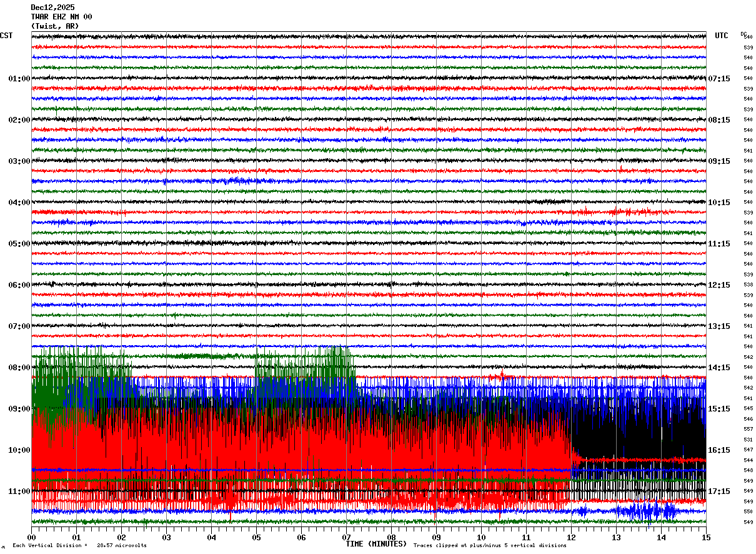Screen dimensions: 756x554
Task: Select the 03:00 CST row label
Action: point(19,161)
